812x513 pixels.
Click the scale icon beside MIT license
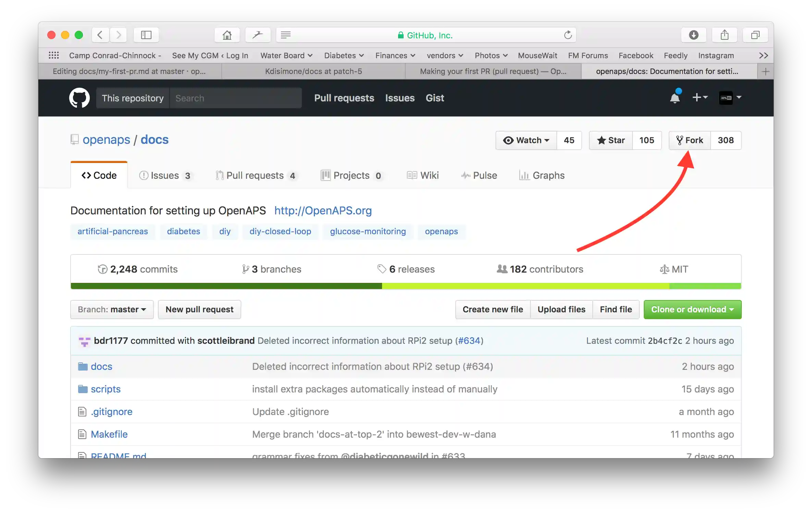pyautogui.click(x=664, y=269)
